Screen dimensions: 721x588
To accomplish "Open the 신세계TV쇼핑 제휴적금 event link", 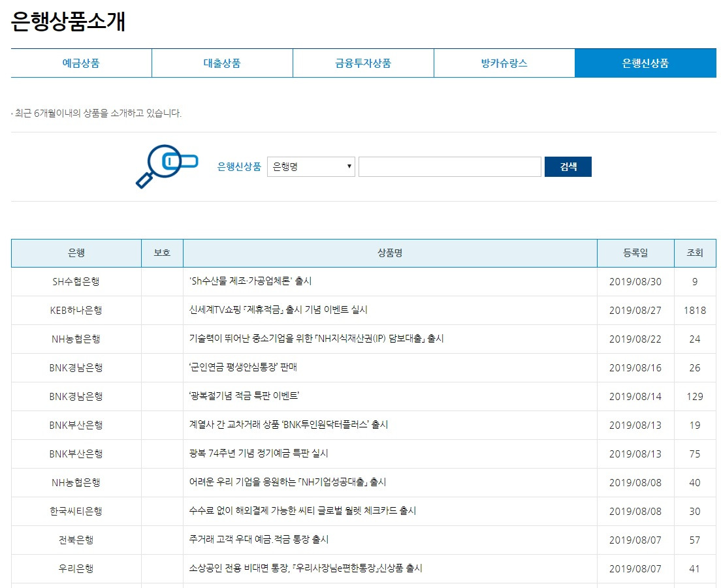I will (x=278, y=310).
